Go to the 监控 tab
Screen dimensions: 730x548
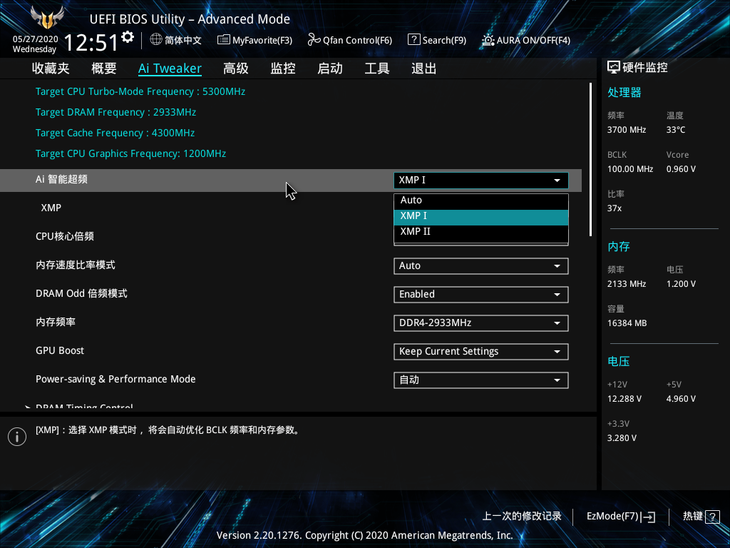[283, 68]
